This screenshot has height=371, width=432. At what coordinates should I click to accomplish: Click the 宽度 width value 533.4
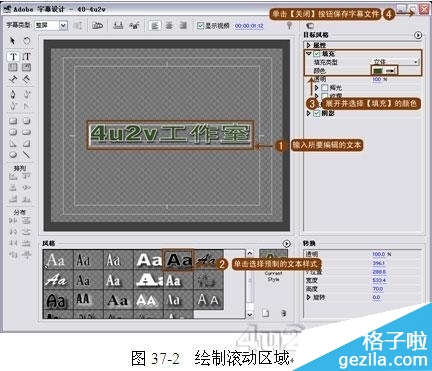(379, 280)
